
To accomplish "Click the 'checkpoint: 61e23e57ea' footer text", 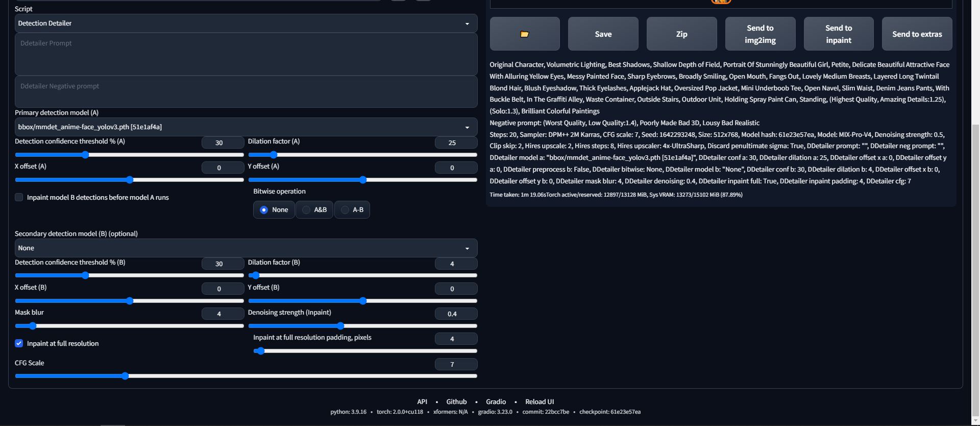I will 610,412.
